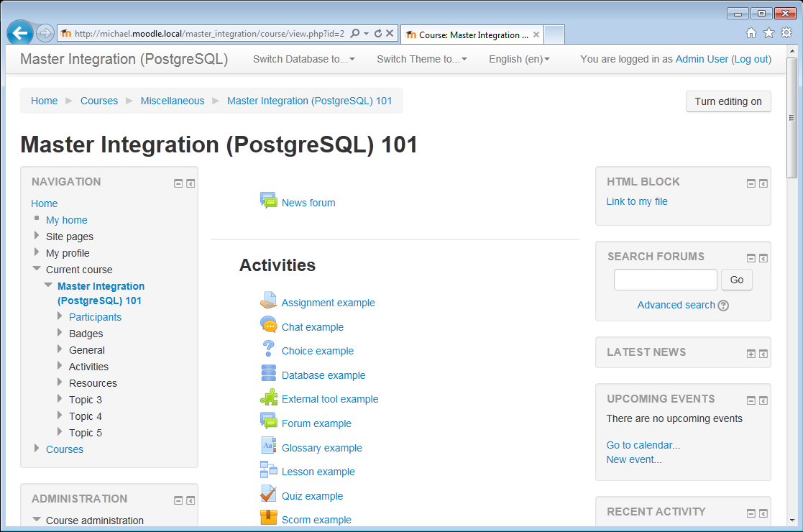This screenshot has height=532, width=803.
Task: Dock the Upcoming Events block
Action: [x=763, y=400]
